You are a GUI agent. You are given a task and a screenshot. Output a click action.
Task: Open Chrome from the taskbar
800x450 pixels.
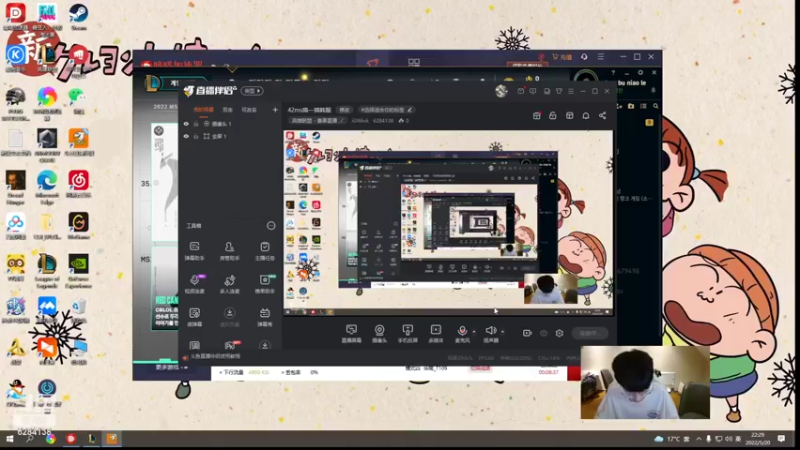coord(51,439)
